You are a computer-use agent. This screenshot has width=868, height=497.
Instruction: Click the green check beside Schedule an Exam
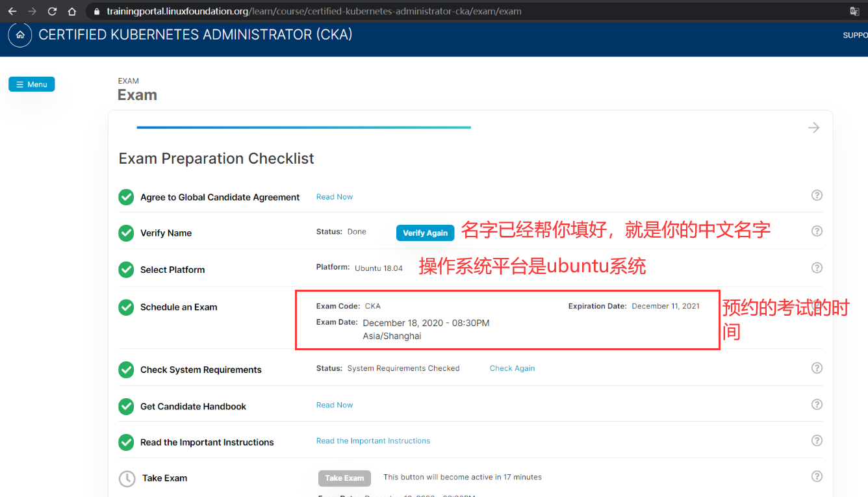[x=126, y=307]
